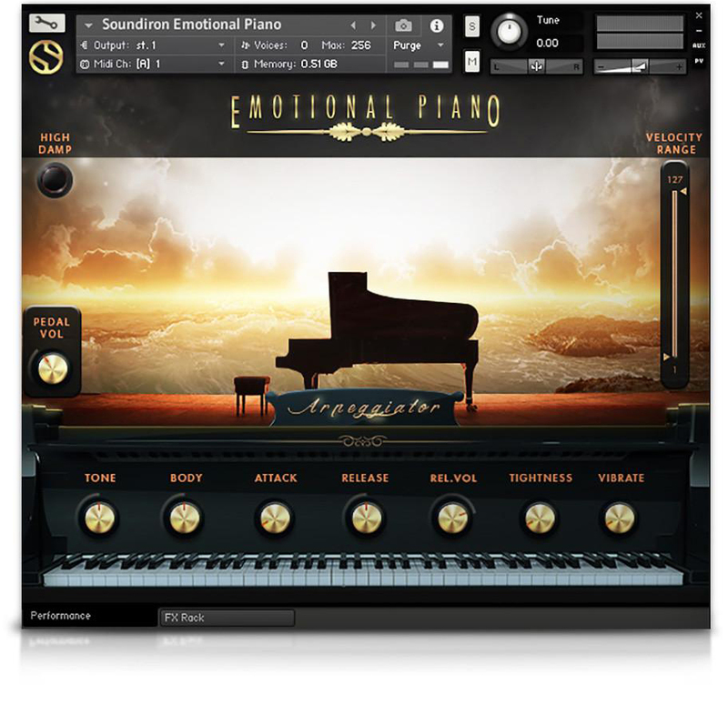The image size is (728, 705).
Task: Toggle the High Damp button
Action: 55,179
